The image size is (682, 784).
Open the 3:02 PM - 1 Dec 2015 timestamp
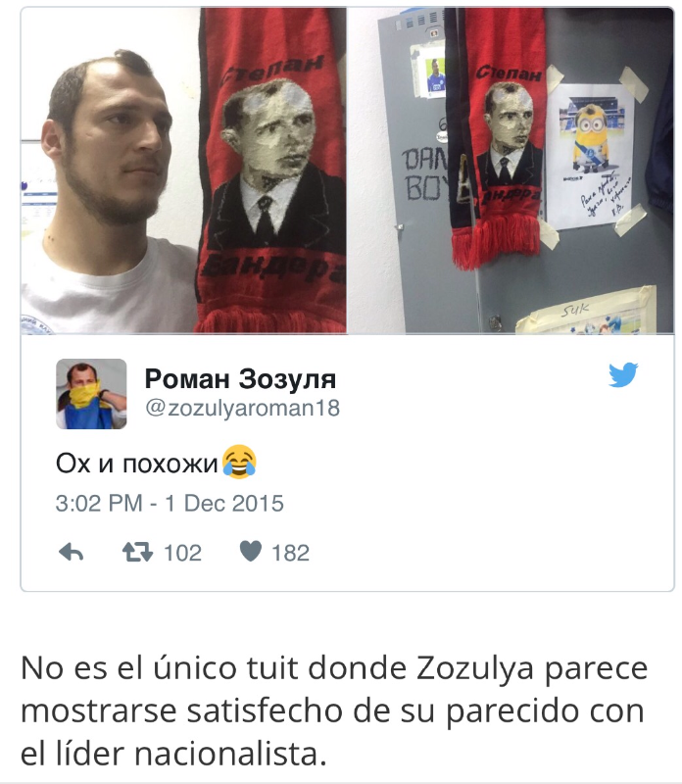pyautogui.click(x=170, y=503)
